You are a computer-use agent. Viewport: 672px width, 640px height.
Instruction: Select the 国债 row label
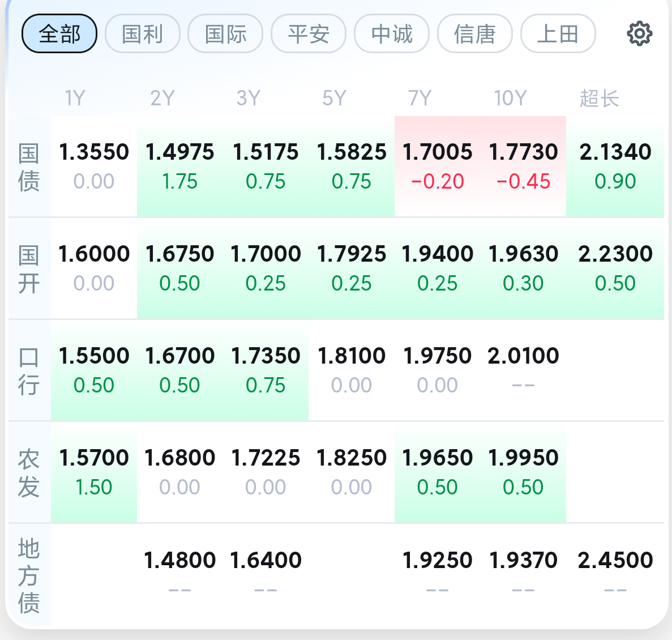(29, 167)
